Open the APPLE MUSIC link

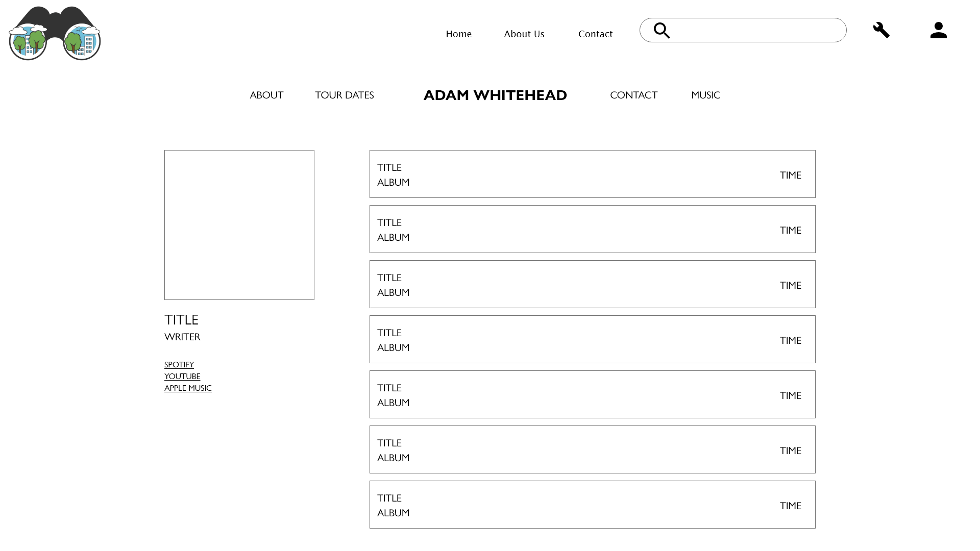click(x=188, y=388)
